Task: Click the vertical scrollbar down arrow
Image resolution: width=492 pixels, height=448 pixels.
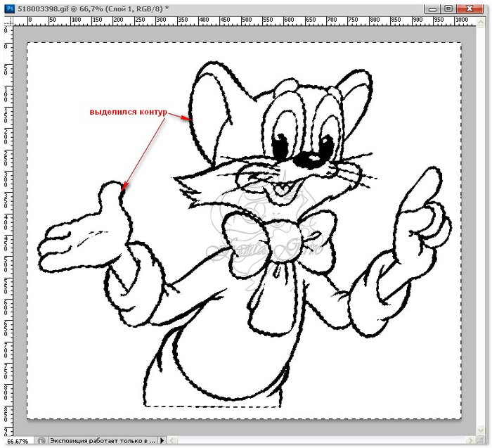Action: [x=481, y=430]
